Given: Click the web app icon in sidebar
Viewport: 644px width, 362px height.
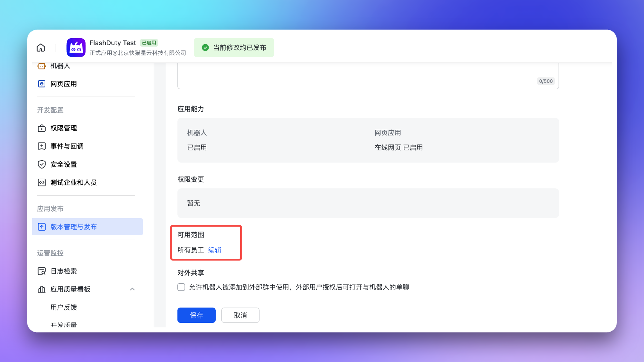Looking at the screenshot, I should tap(42, 84).
